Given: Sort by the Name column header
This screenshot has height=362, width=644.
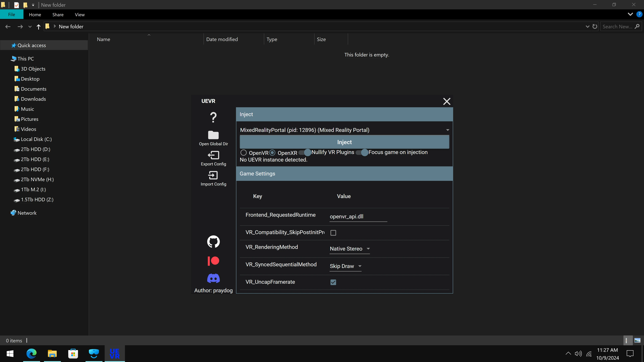Looking at the screenshot, I should (x=149, y=39).
